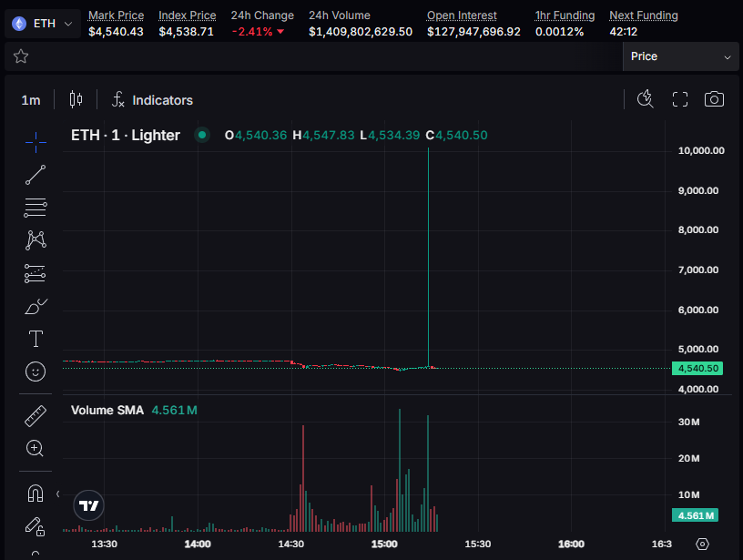743x560 pixels.
Task: Toggle lock all drawing tools
Action: (36, 526)
